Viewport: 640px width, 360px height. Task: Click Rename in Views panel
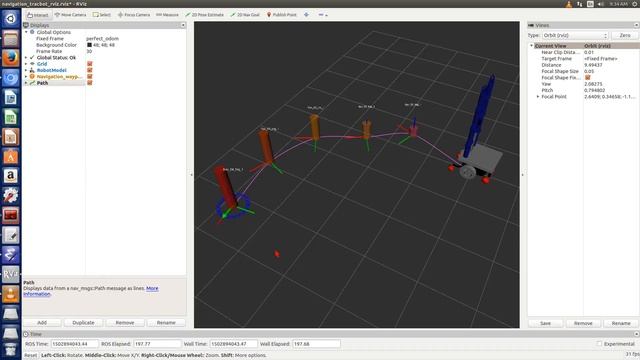click(x=621, y=323)
